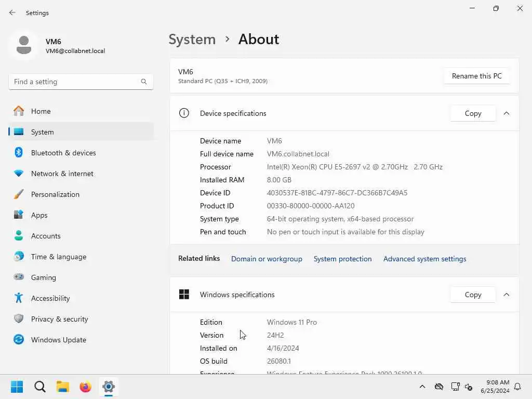Open Network & internet settings

pyautogui.click(x=81, y=174)
